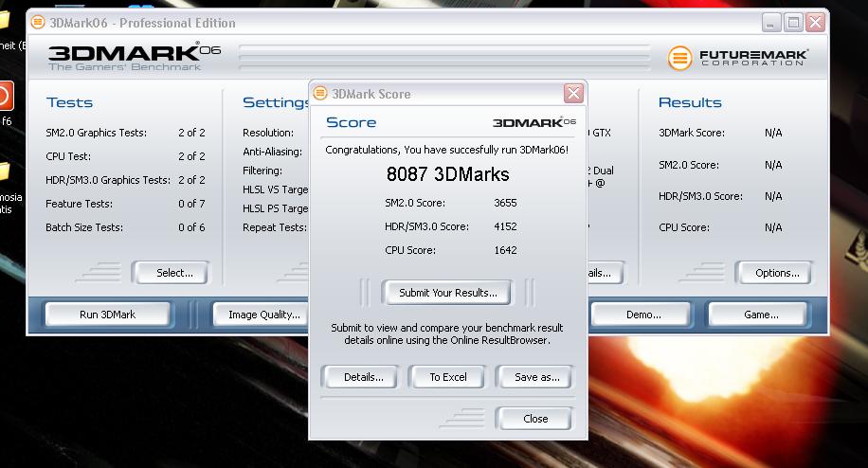Click Tests heading in main window
This screenshot has width=868, height=468.
pyautogui.click(x=70, y=102)
